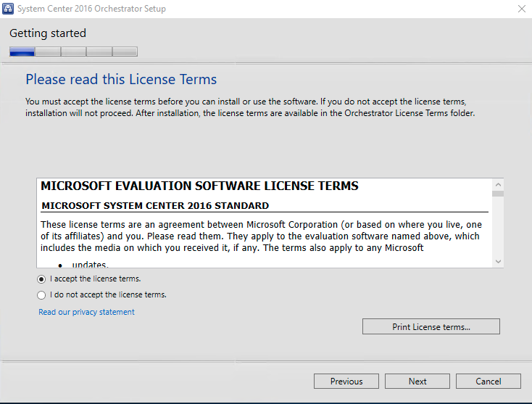The width and height of the screenshot is (532, 404).
Task: Click the license box scroll-down arrow
Action: pyautogui.click(x=498, y=261)
